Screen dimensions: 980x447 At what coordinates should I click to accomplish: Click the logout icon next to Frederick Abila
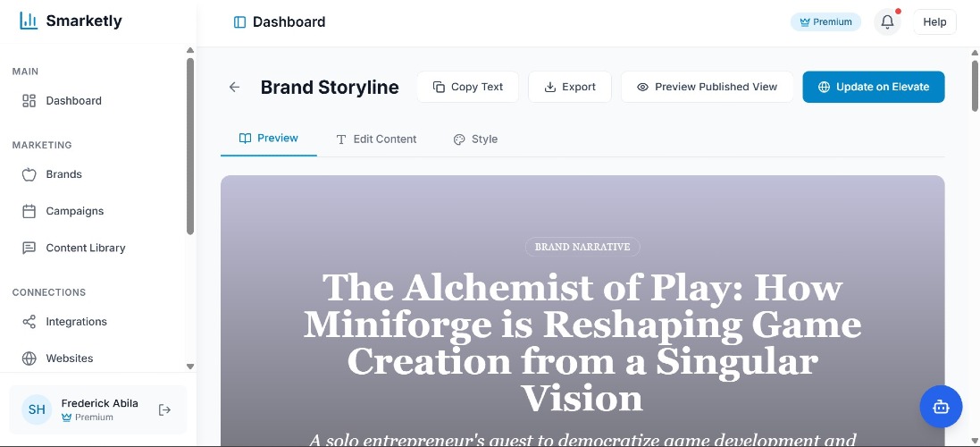point(164,409)
